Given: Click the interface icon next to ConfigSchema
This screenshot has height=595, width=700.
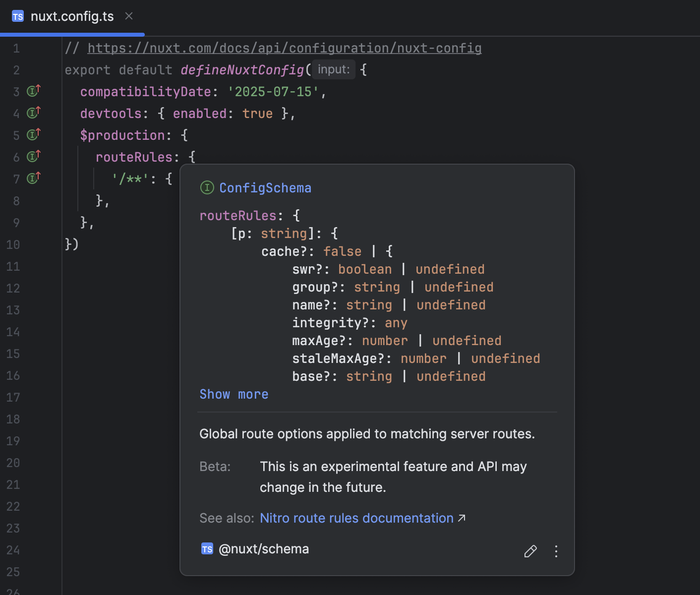Looking at the screenshot, I should point(207,187).
